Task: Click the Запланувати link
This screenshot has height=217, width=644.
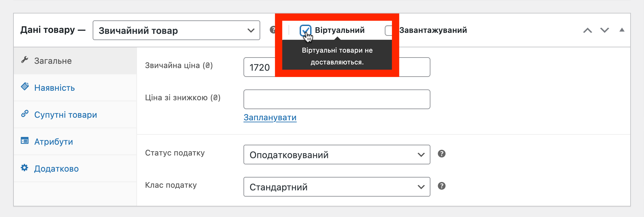Action: click(x=270, y=117)
